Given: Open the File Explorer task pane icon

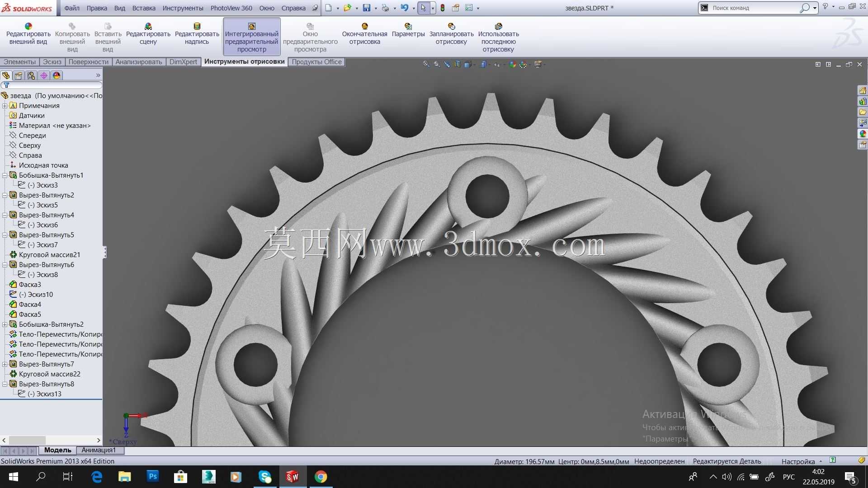Looking at the screenshot, I should [x=863, y=112].
